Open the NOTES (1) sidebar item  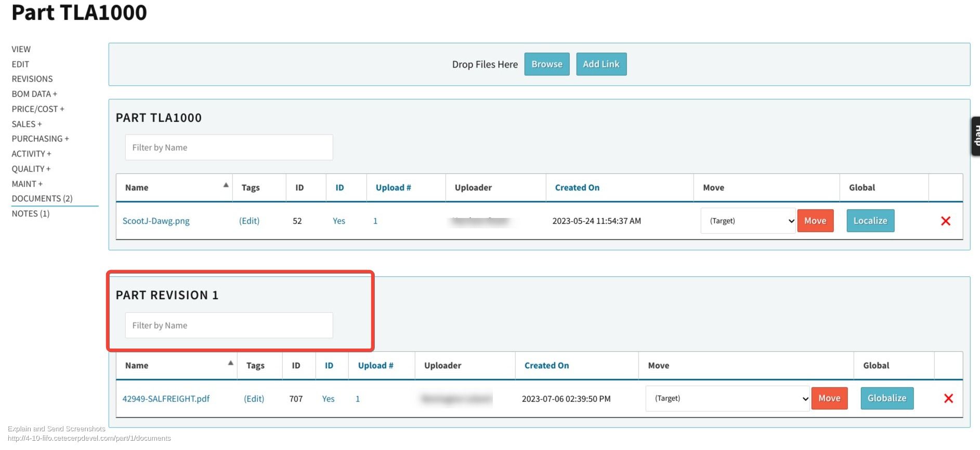point(31,214)
